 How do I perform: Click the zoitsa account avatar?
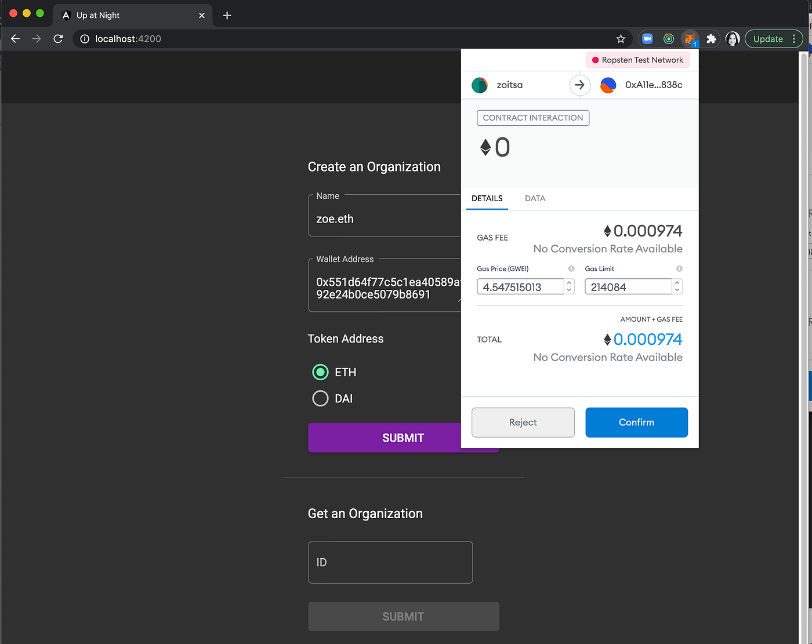(480, 85)
